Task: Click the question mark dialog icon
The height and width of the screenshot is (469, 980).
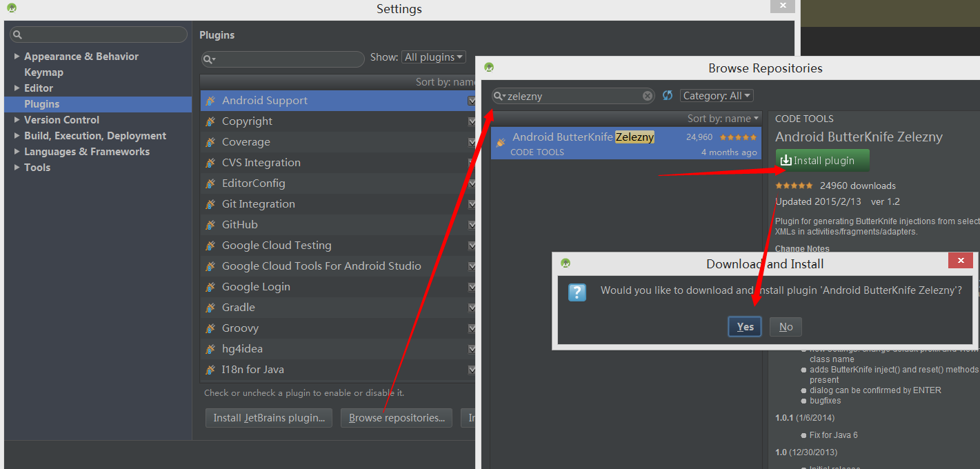Action: coord(577,292)
